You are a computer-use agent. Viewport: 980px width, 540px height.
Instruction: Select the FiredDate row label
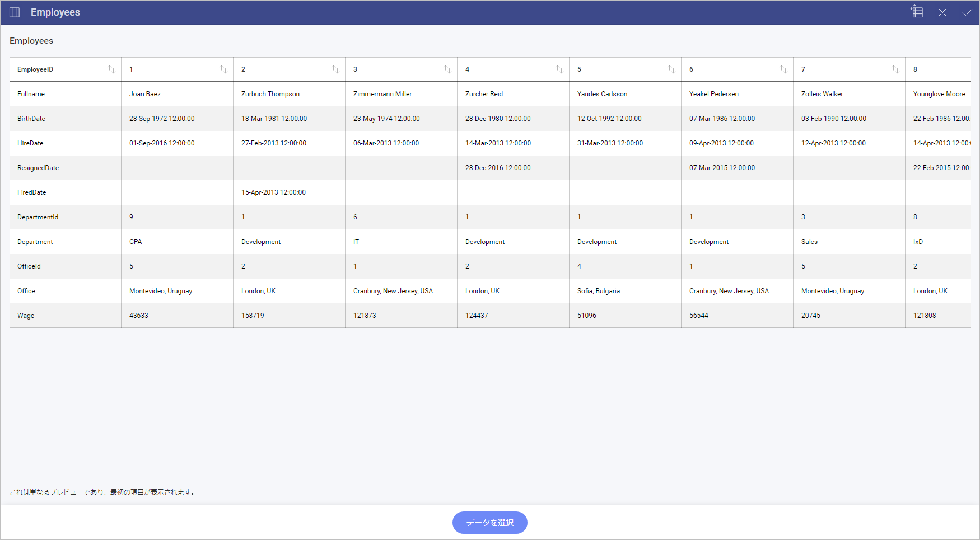(x=66, y=192)
